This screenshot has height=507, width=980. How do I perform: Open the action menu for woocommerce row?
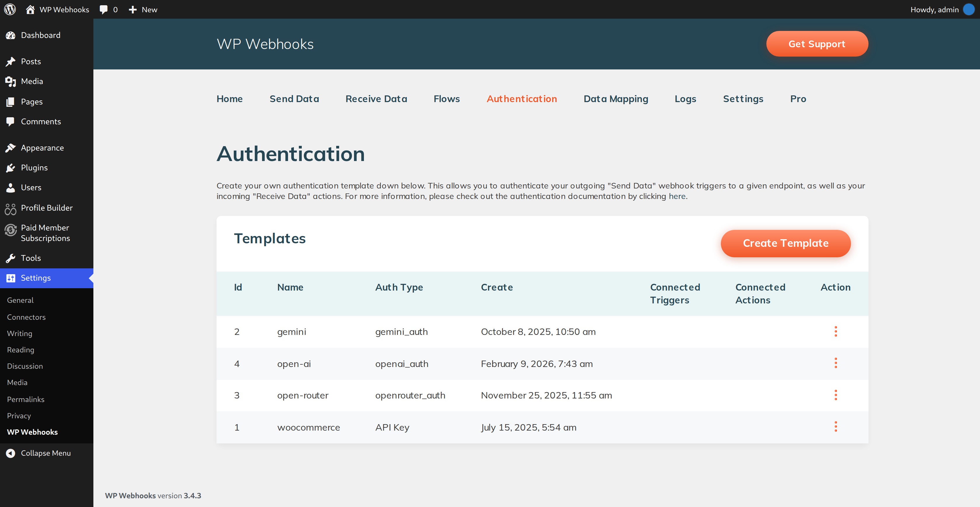[836, 427]
